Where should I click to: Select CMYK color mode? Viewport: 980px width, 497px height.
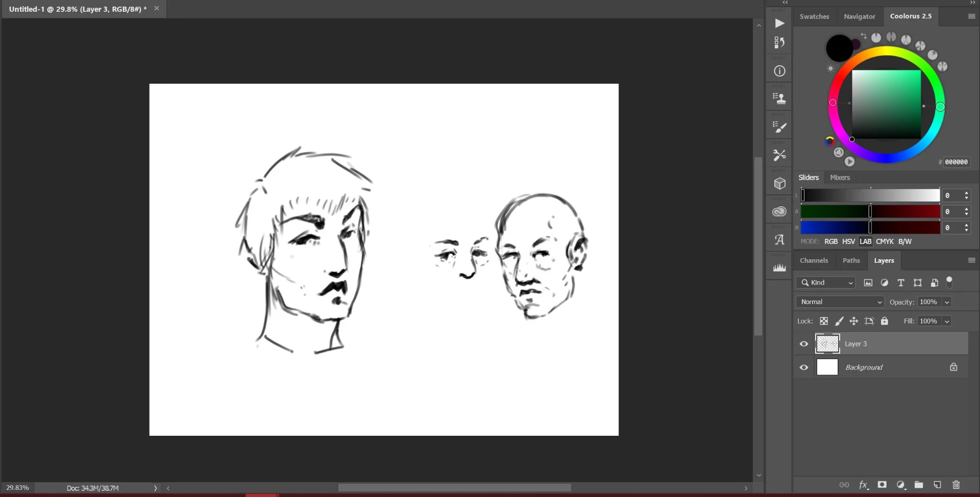pyautogui.click(x=885, y=241)
